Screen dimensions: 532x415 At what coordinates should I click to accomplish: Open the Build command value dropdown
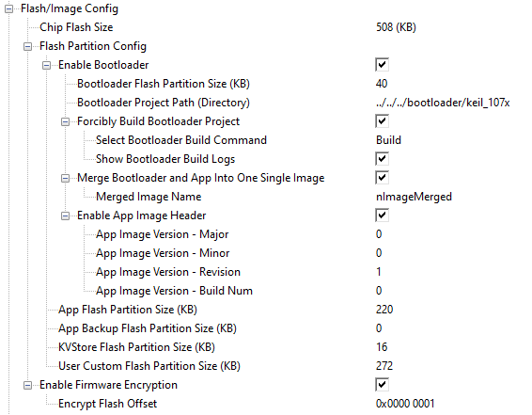coord(388,140)
